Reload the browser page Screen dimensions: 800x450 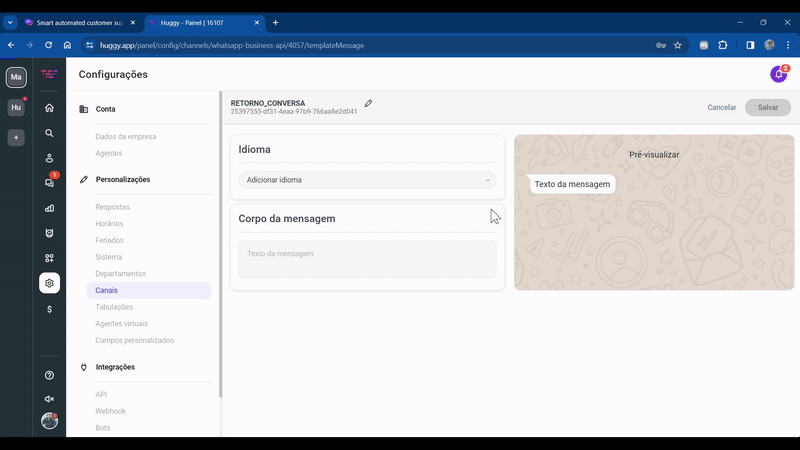pyautogui.click(x=48, y=45)
